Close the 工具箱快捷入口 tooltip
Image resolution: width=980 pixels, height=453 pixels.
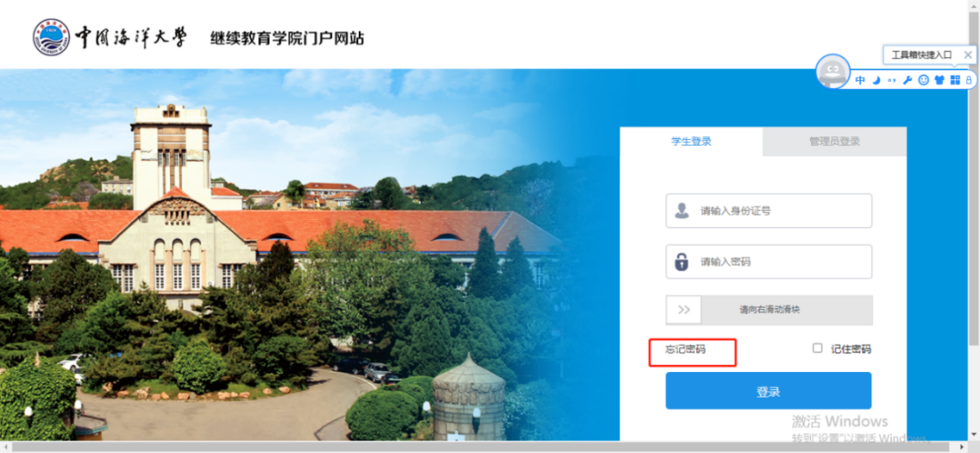click(x=968, y=55)
